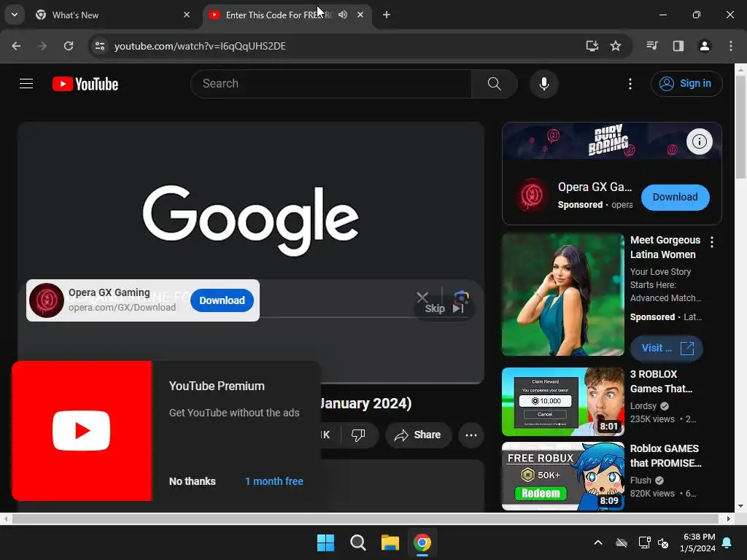The height and width of the screenshot is (560, 747).
Task: Click the search magnifier button
Action: (x=495, y=84)
